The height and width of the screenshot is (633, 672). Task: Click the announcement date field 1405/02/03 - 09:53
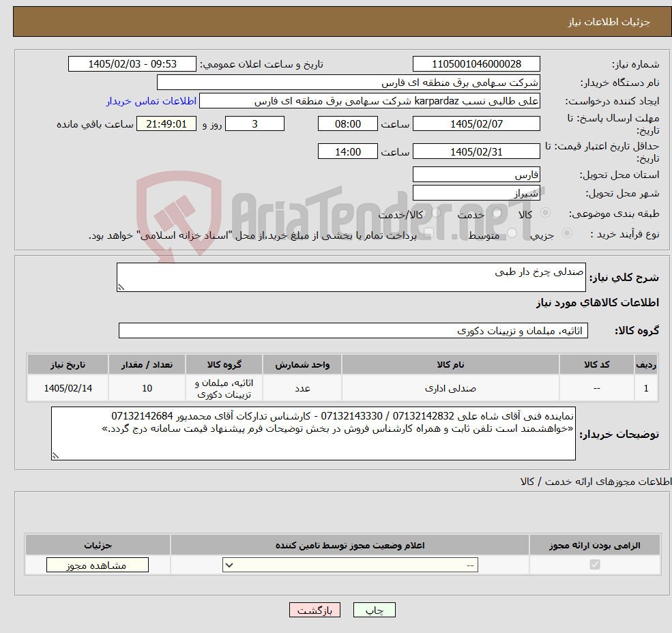(x=132, y=64)
